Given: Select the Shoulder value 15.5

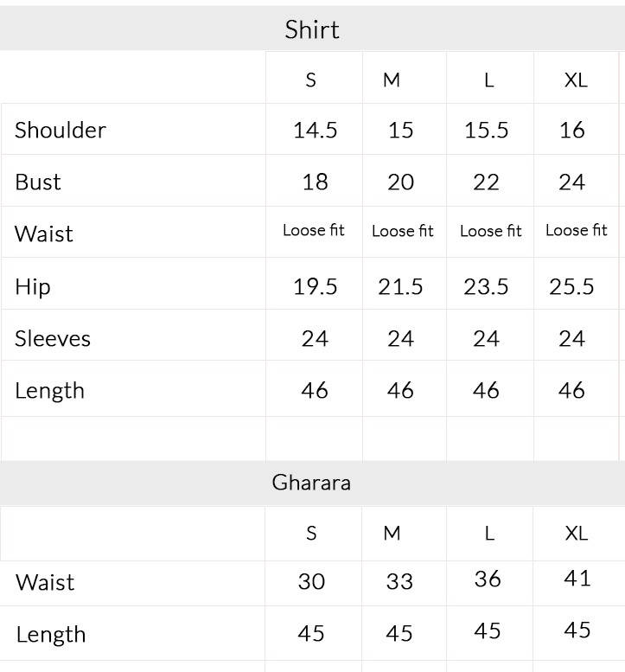Looking at the screenshot, I should (x=486, y=131).
